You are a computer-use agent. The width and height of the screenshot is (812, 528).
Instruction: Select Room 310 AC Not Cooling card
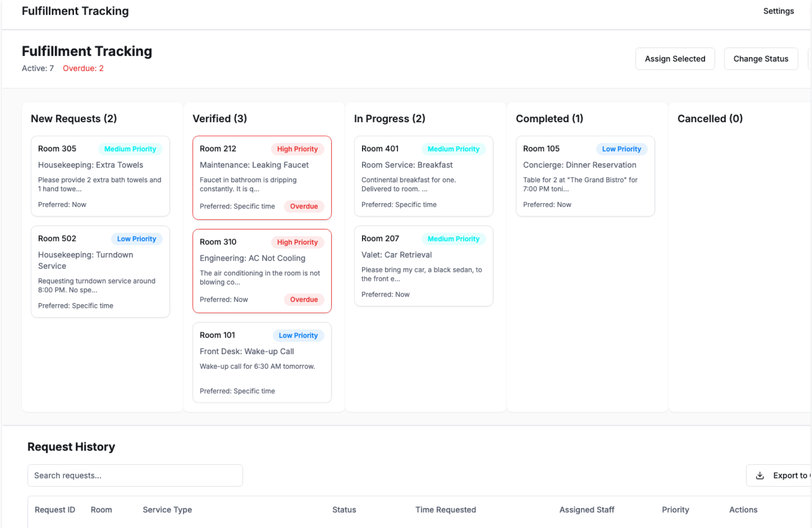coord(262,271)
